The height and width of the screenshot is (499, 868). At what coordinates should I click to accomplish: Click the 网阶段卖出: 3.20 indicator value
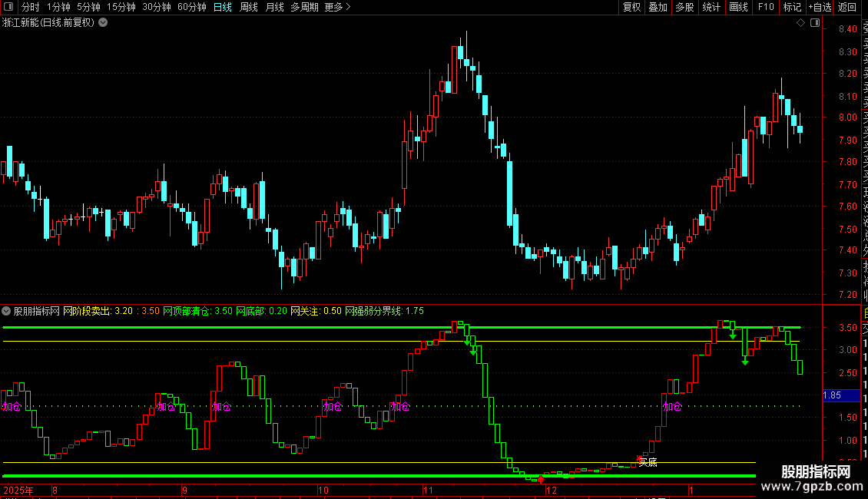pyautogui.click(x=98, y=311)
